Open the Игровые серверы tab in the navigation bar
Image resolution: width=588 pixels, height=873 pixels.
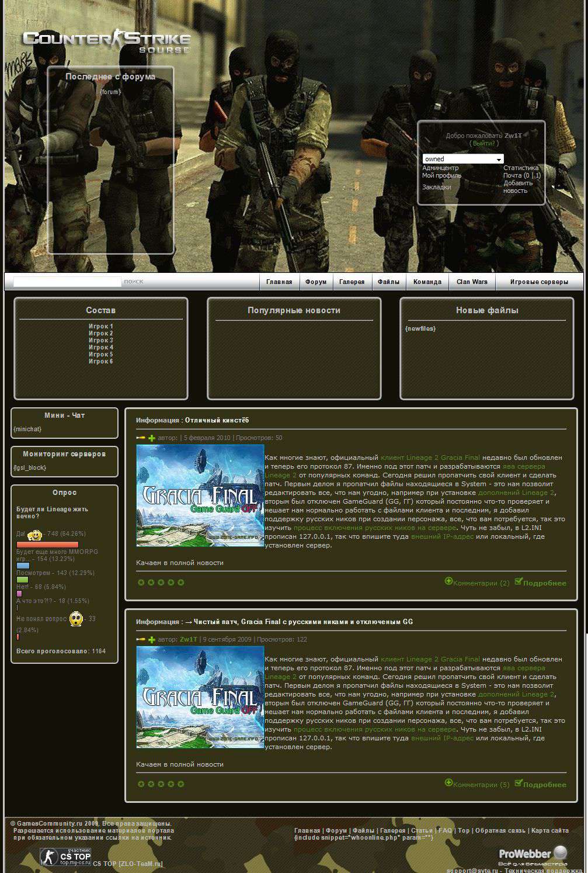[x=539, y=282]
